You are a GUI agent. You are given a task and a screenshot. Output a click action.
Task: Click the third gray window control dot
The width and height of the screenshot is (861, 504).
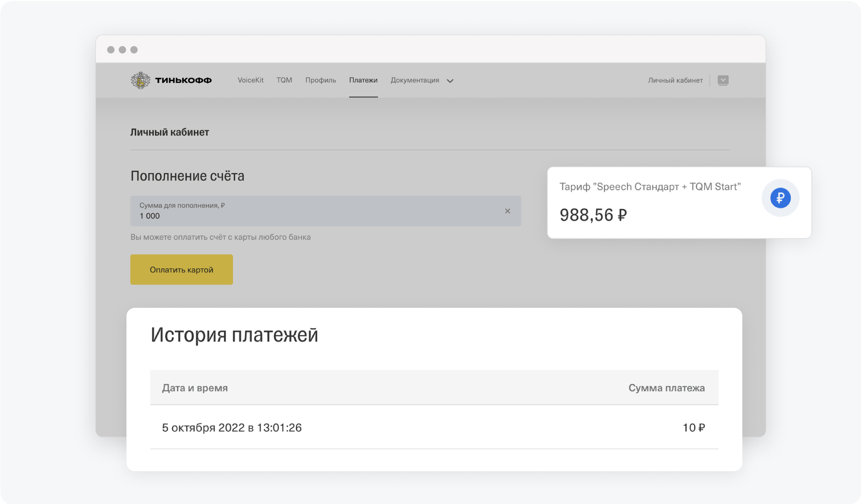click(134, 50)
